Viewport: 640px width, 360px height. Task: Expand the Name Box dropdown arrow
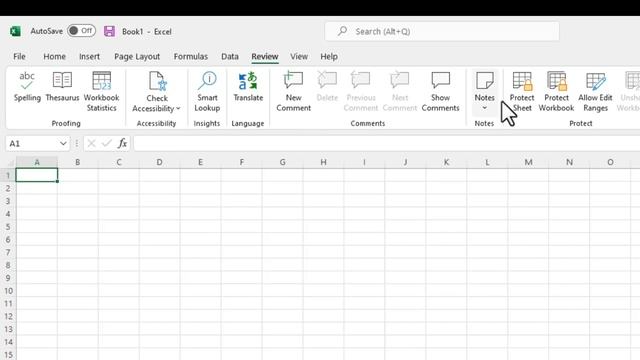(x=63, y=143)
